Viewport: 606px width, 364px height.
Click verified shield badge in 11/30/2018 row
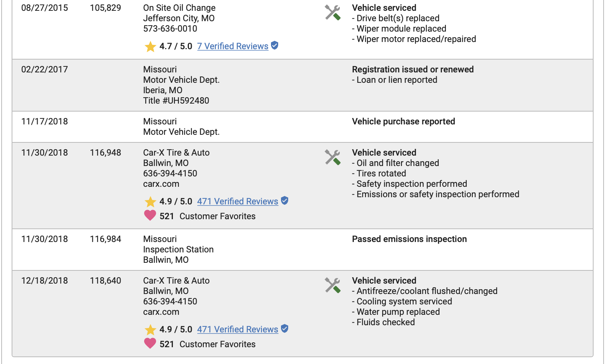pos(285,201)
